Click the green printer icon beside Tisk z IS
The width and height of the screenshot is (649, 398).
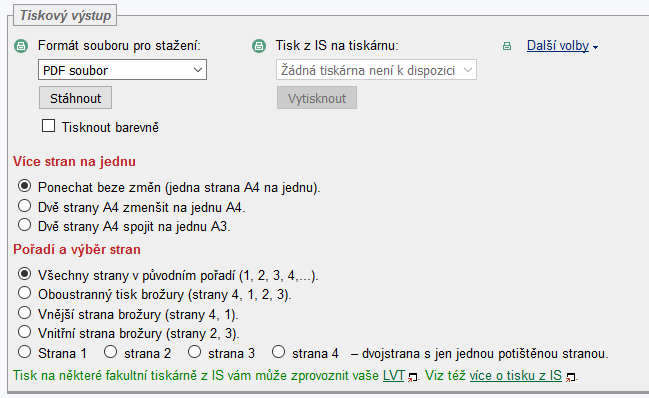259,46
